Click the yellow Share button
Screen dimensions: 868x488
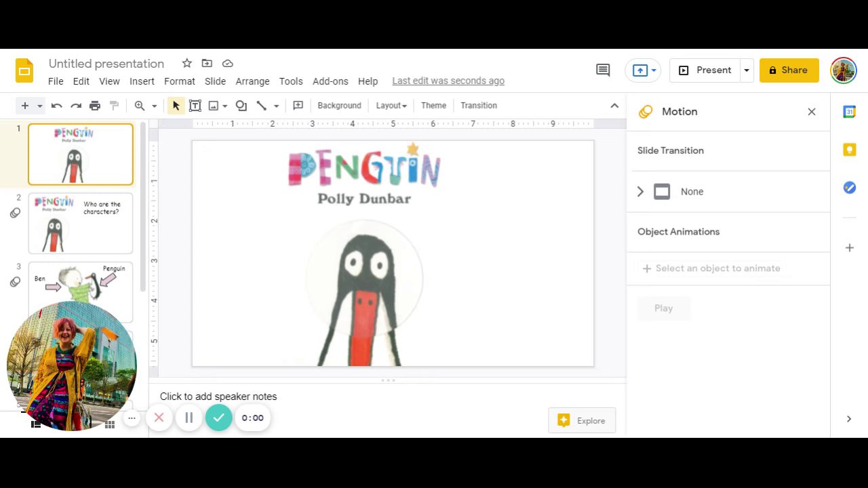pos(789,70)
